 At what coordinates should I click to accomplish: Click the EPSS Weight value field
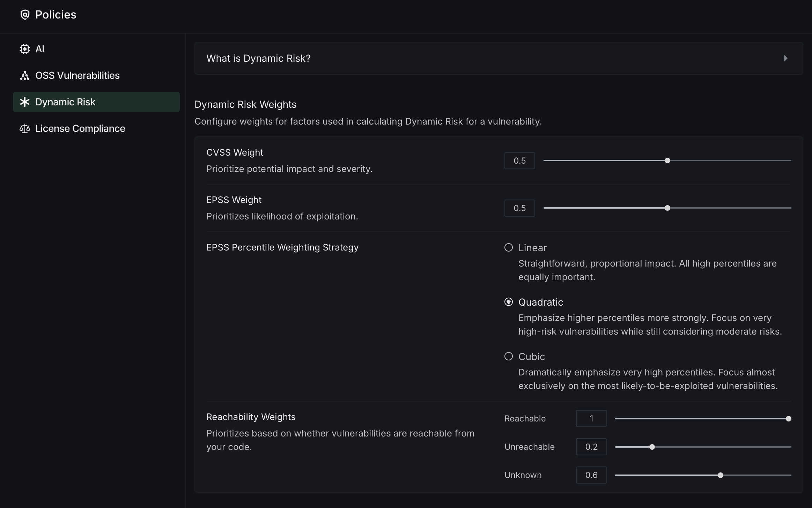point(519,208)
